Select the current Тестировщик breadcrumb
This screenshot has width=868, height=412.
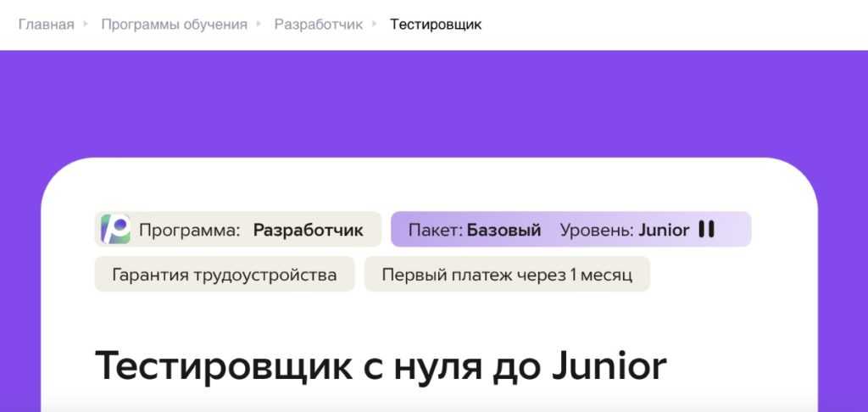[x=436, y=24]
